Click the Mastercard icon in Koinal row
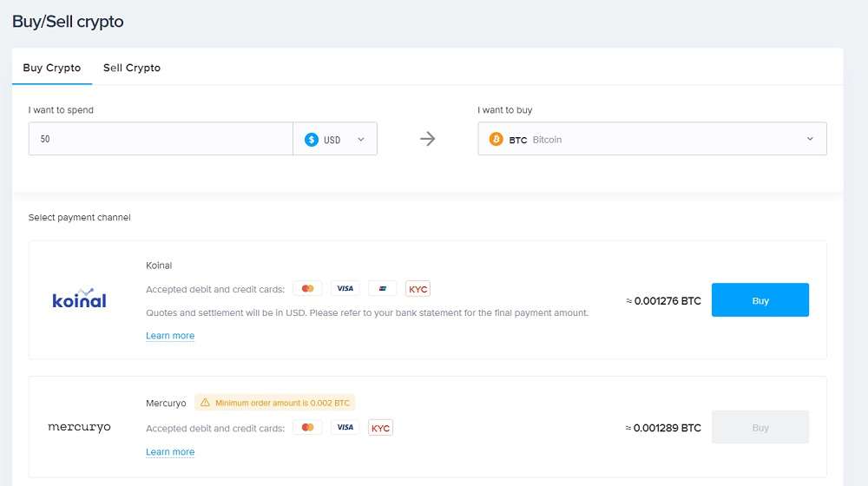This screenshot has height=486, width=868. tap(308, 288)
